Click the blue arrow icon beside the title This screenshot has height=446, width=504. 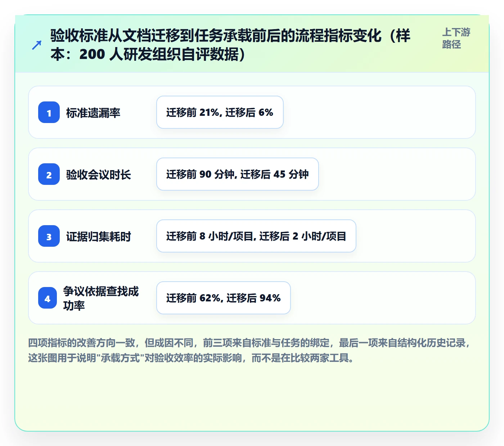(x=37, y=45)
